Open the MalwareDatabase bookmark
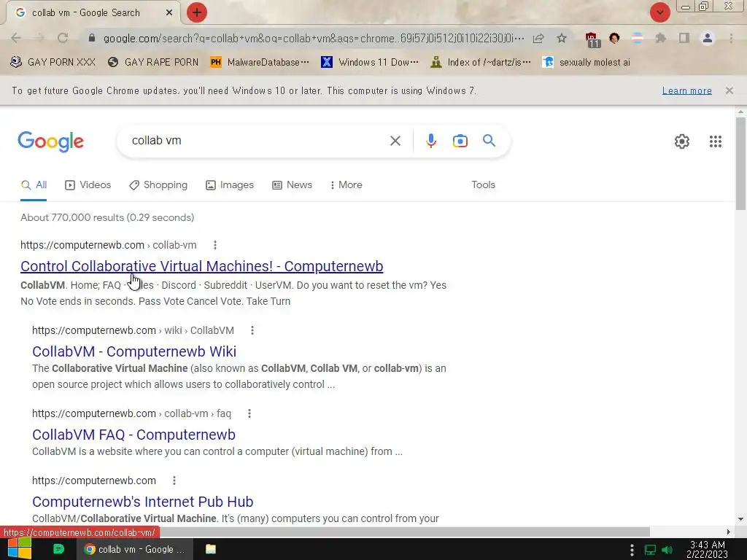Screen dimensions: 747x560 [260, 62]
